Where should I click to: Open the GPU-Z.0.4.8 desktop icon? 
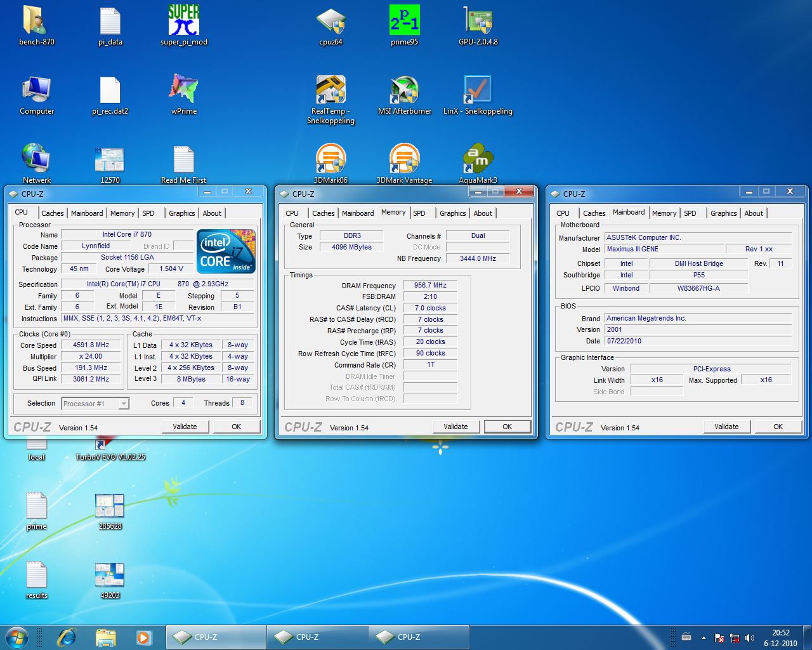478,22
